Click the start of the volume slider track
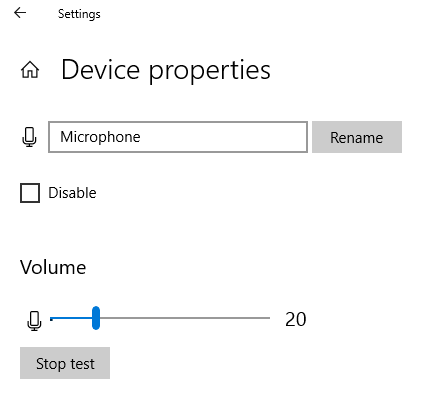Viewport: 440px width, 418px height. pyautogui.click(x=51, y=318)
